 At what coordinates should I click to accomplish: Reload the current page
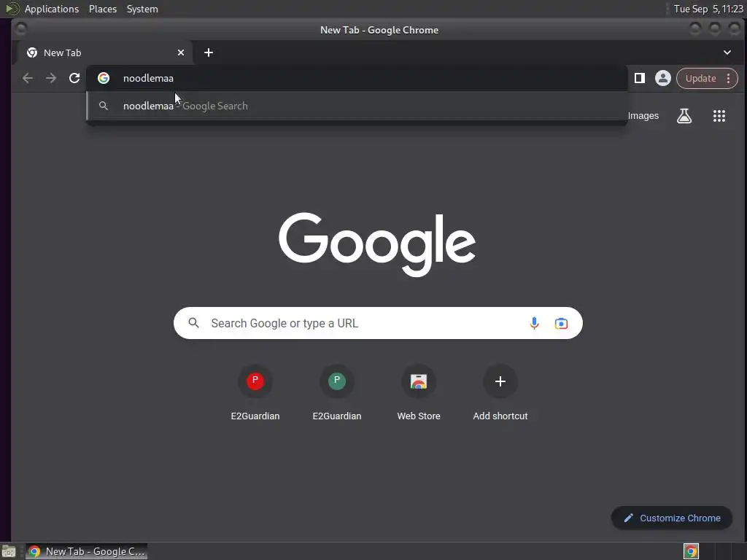tap(74, 78)
